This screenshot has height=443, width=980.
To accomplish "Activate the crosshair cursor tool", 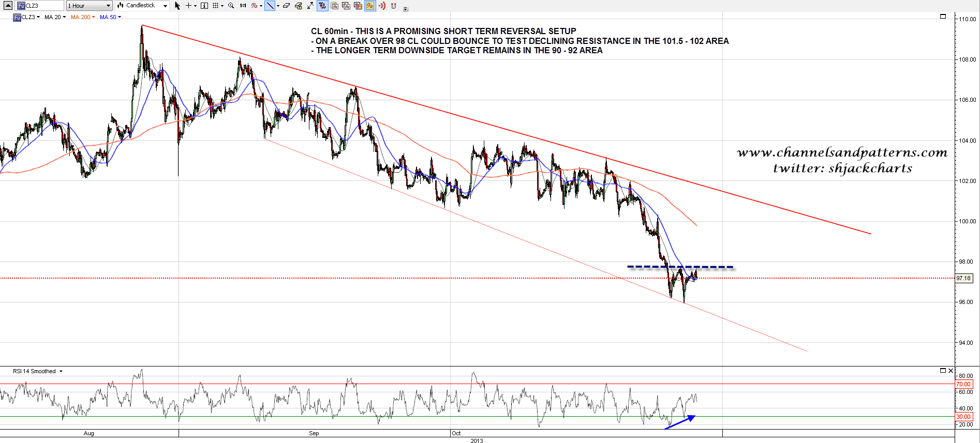I will pos(188,6).
